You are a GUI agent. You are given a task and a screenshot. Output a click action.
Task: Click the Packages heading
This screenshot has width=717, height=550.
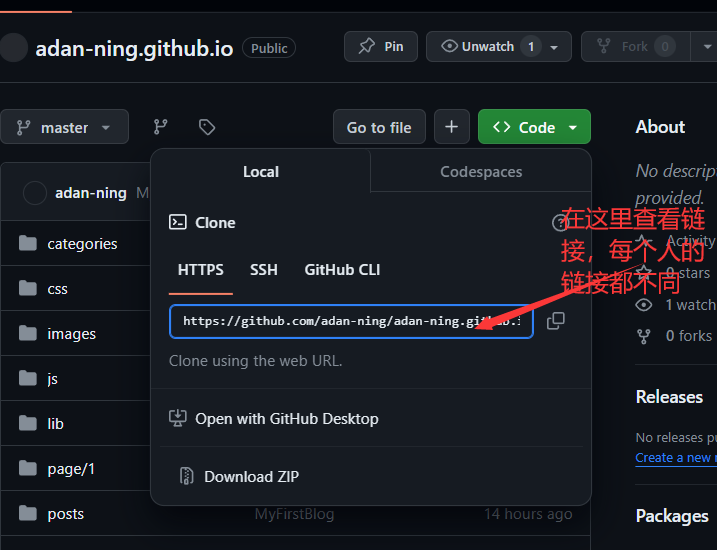coord(672,516)
